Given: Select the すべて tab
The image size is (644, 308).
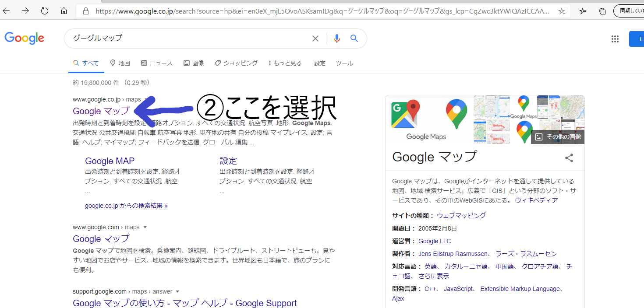Looking at the screenshot, I should pos(86,63).
